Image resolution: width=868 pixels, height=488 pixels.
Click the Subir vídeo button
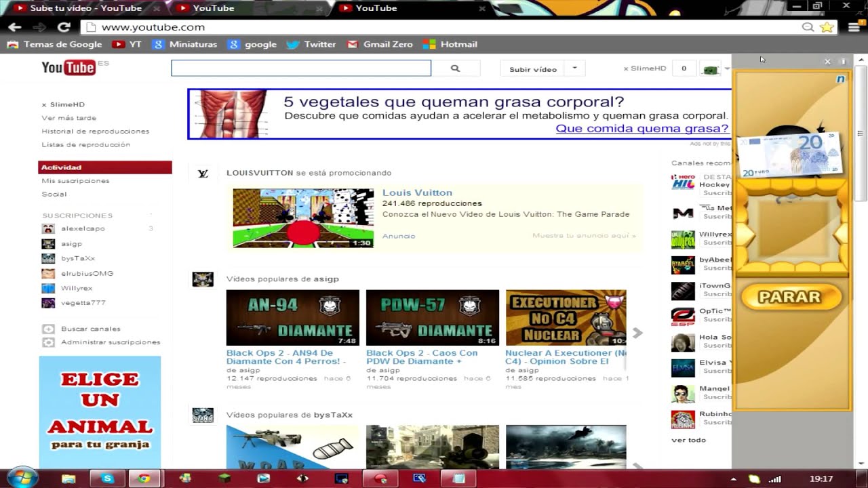[533, 68]
